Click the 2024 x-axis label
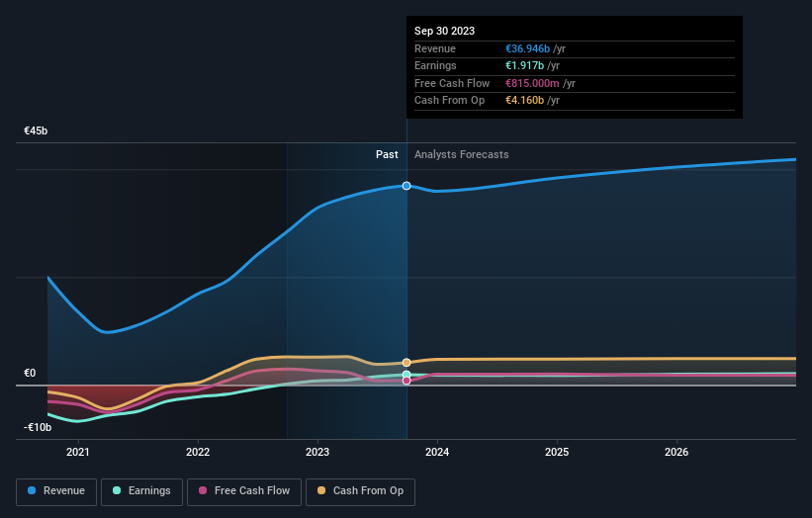The image size is (812, 518). 437,453
